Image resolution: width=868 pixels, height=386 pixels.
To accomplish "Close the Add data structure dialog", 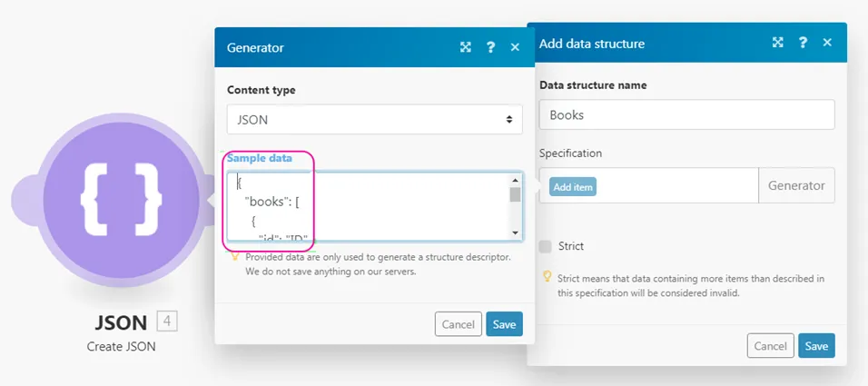I will tap(827, 43).
